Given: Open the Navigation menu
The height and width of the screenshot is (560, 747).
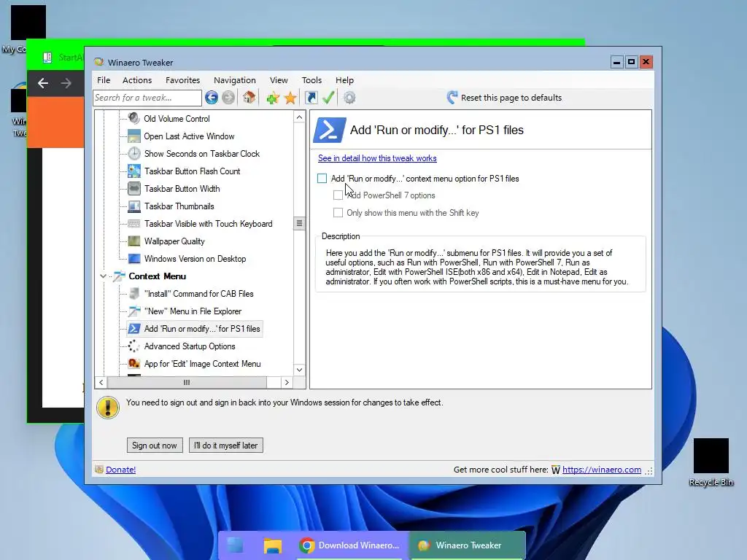Looking at the screenshot, I should point(235,80).
